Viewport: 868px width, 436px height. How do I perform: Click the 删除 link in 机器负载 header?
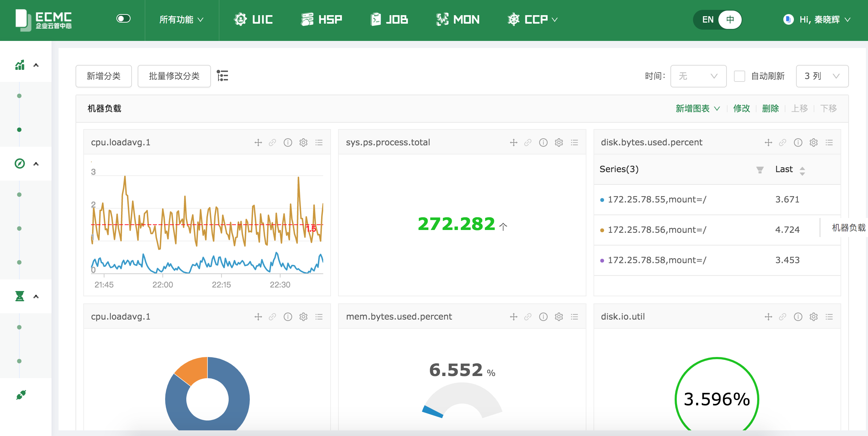pos(770,109)
